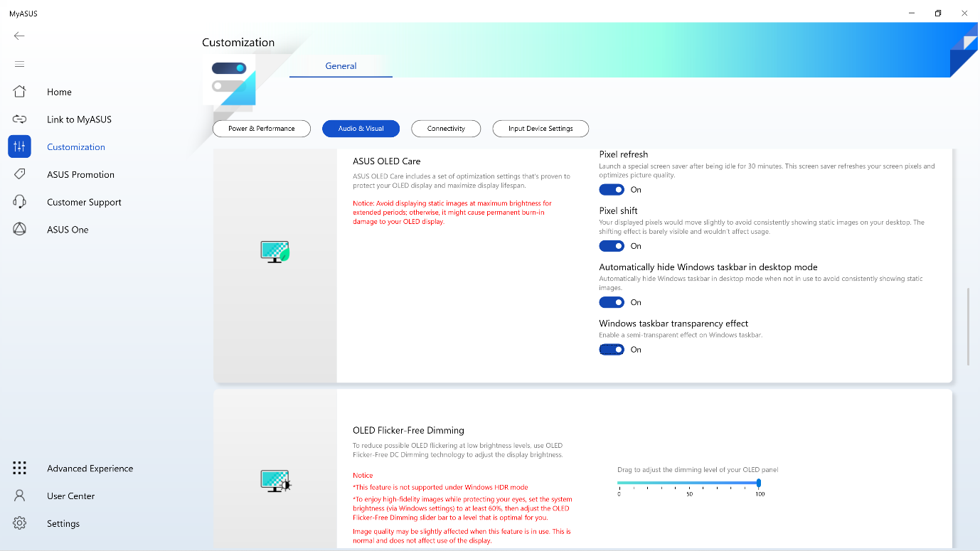This screenshot has height=551, width=980.
Task: Click the Customization page title
Action: click(x=238, y=42)
